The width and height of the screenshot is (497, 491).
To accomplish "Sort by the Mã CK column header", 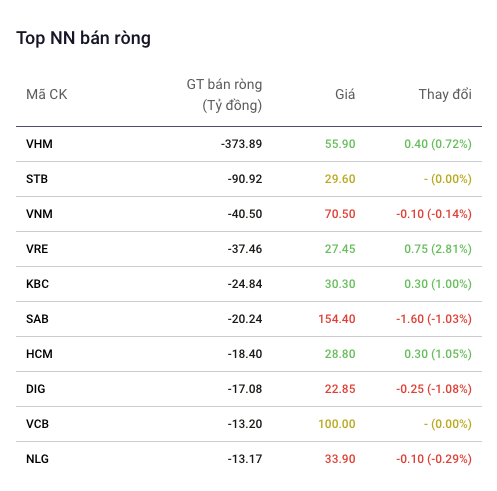I will [47, 94].
